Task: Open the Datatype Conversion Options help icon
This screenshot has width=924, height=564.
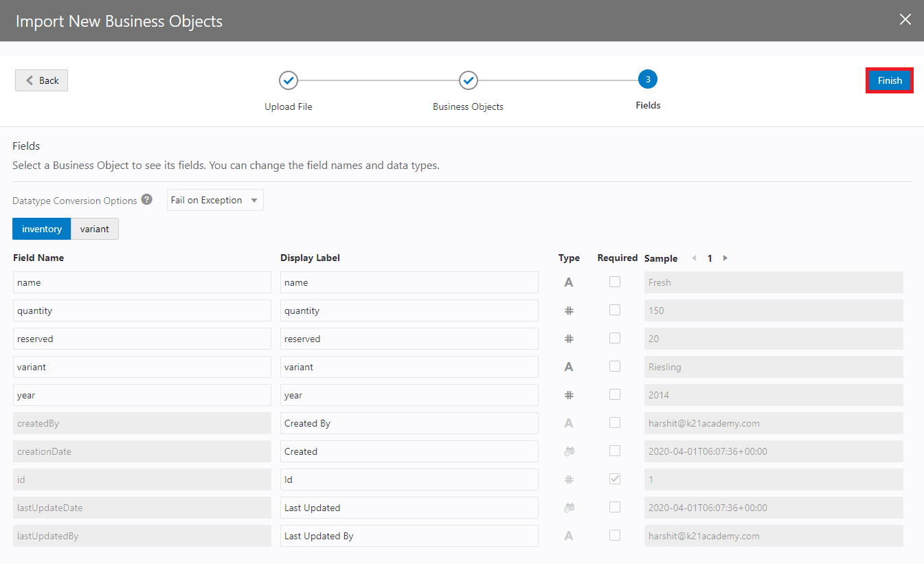Action: click(x=146, y=200)
